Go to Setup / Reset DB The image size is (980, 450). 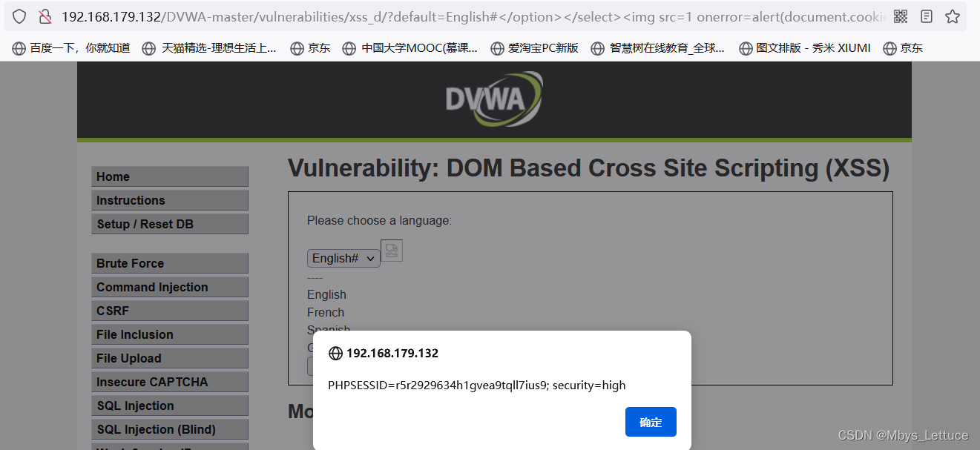(x=169, y=223)
